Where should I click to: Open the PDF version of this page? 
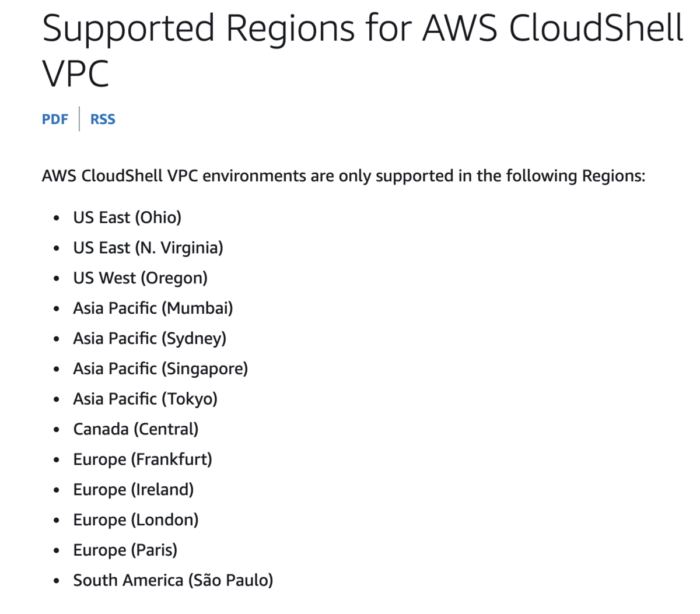pyautogui.click(x=54, y=119)
